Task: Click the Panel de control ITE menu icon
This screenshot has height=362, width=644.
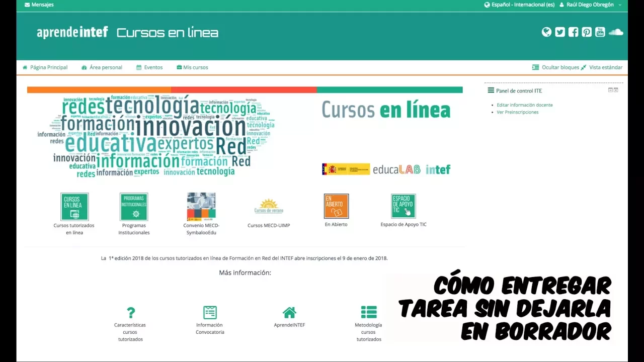Action: pos(491,90)
